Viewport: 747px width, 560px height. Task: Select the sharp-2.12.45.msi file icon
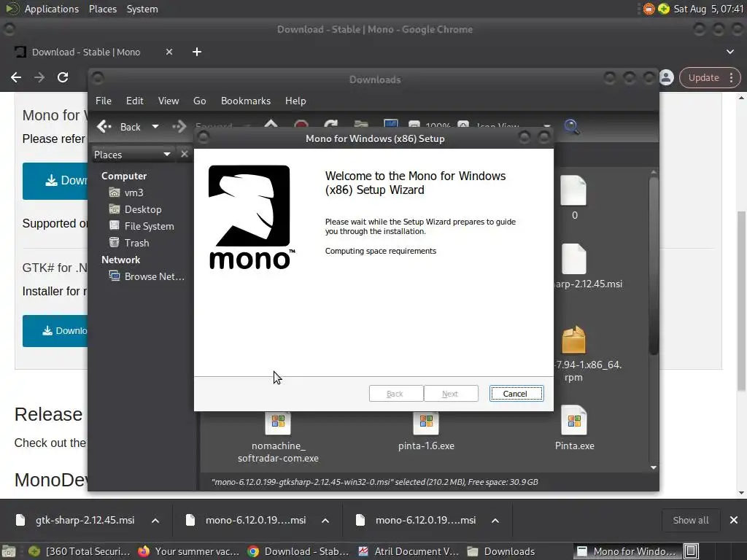(x=573, y=259)
